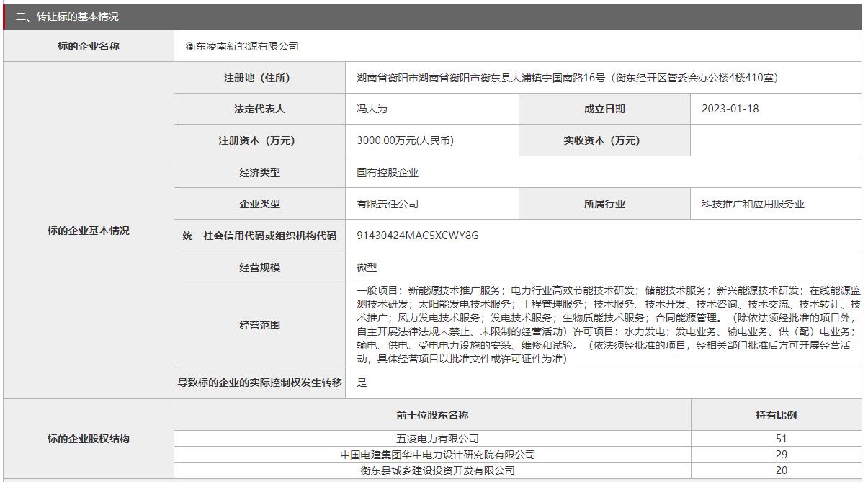Click the 经营范围 business scope label
This screenshot has width=868, height=482.
pos(259,325)
